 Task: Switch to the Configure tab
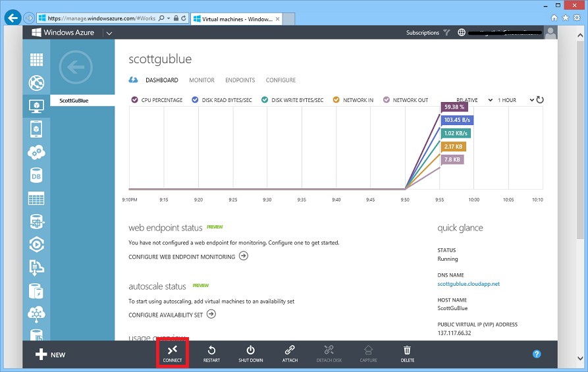click(x=281, y=80)
